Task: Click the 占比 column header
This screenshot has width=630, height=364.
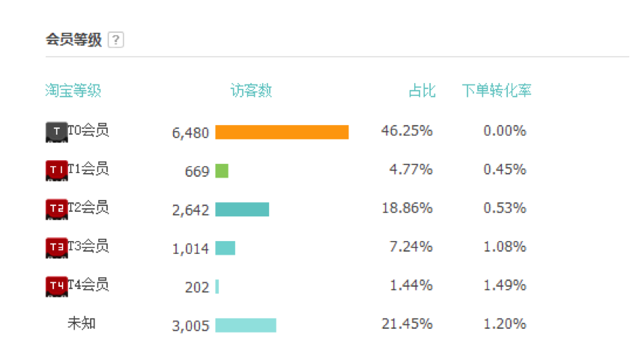Action: click(x=422, y=91)
